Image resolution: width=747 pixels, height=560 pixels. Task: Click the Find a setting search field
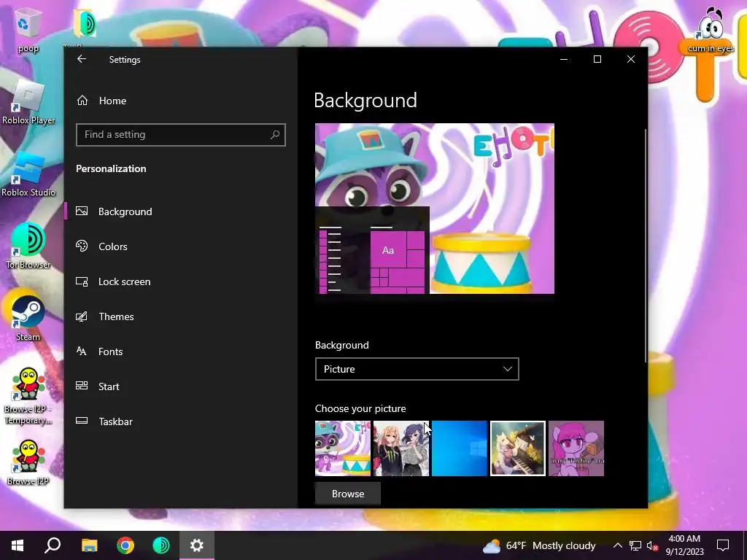click(x=181, y=135)
